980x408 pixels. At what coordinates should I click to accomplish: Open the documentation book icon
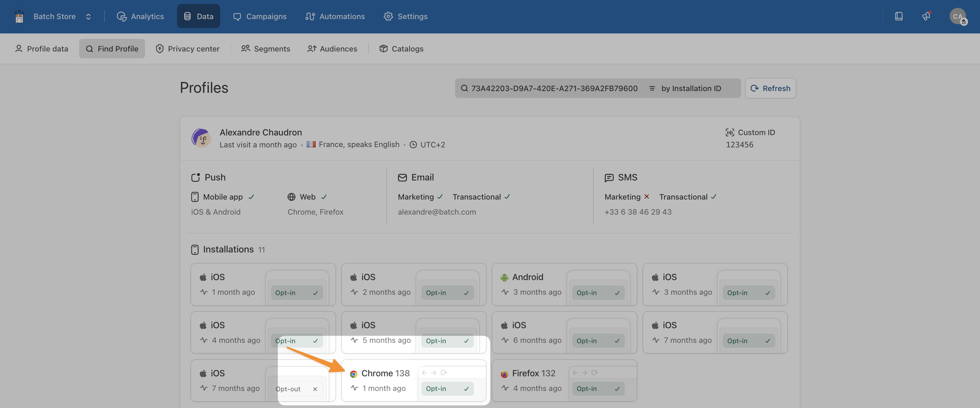click(898, 16)
